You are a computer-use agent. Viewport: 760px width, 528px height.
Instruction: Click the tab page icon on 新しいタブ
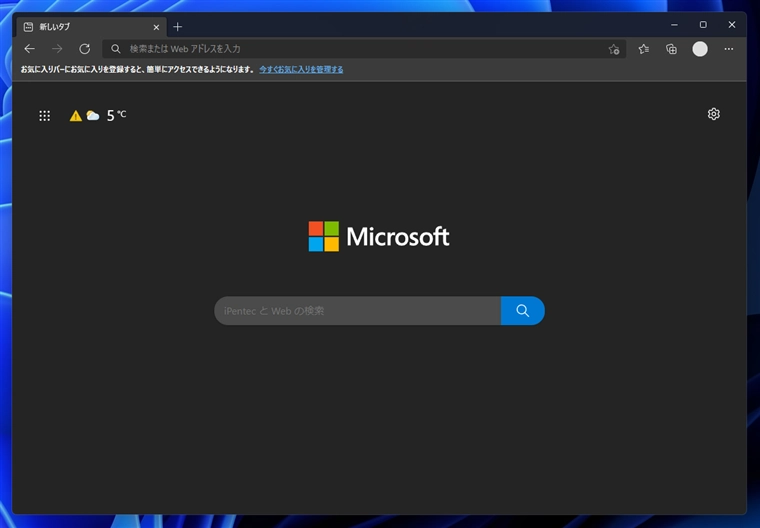coord(29,27)
